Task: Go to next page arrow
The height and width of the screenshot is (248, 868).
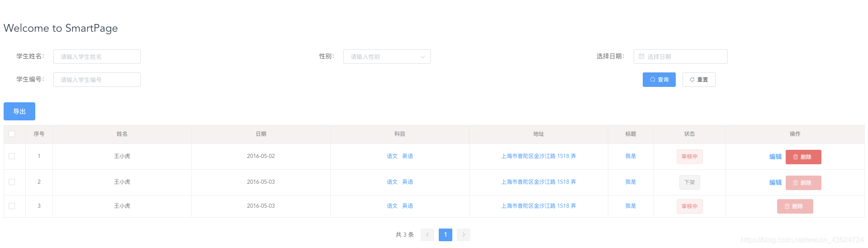Action: pyautogui.click(x=463, y=235)
